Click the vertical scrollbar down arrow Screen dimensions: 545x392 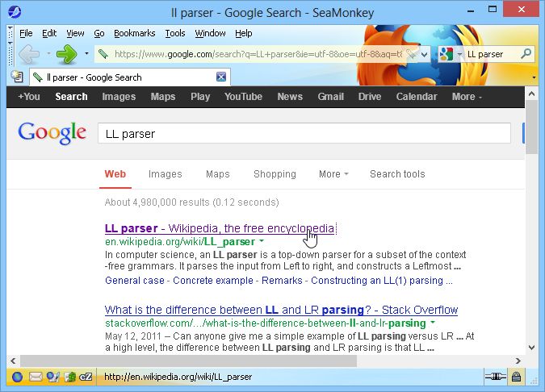531,347
